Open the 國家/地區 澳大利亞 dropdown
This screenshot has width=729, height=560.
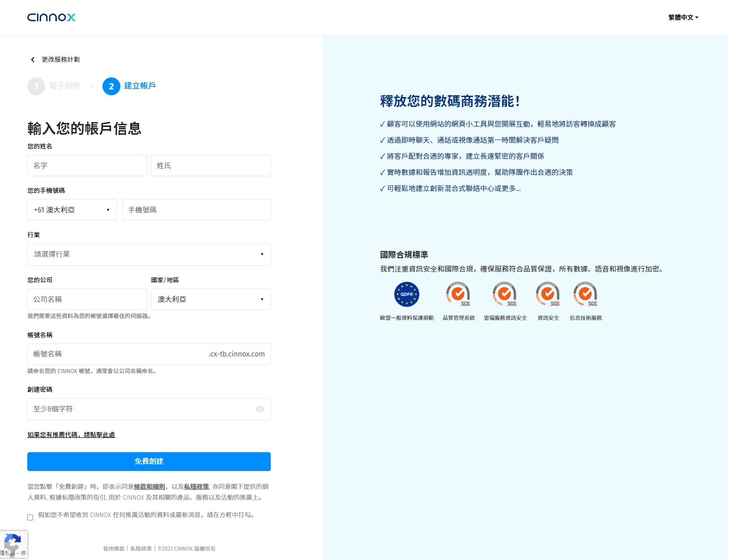211,299
